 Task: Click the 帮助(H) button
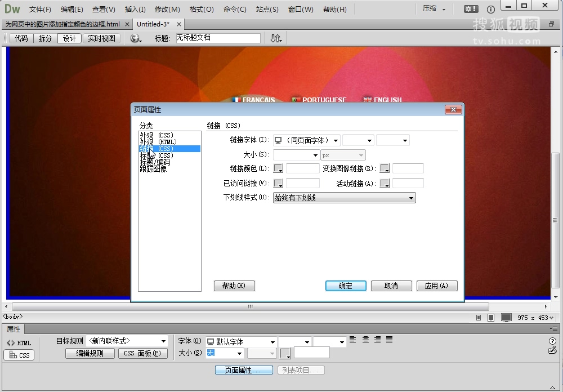tap(234, 286)
